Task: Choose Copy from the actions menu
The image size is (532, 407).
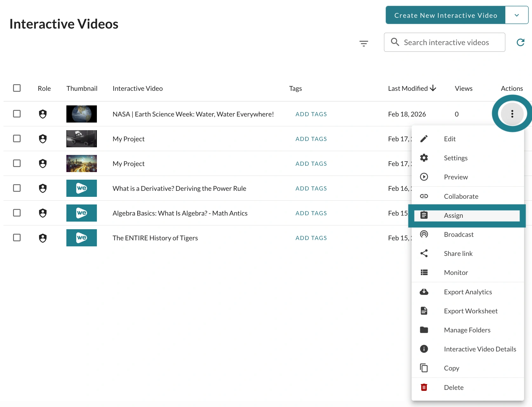Action: 468,368
